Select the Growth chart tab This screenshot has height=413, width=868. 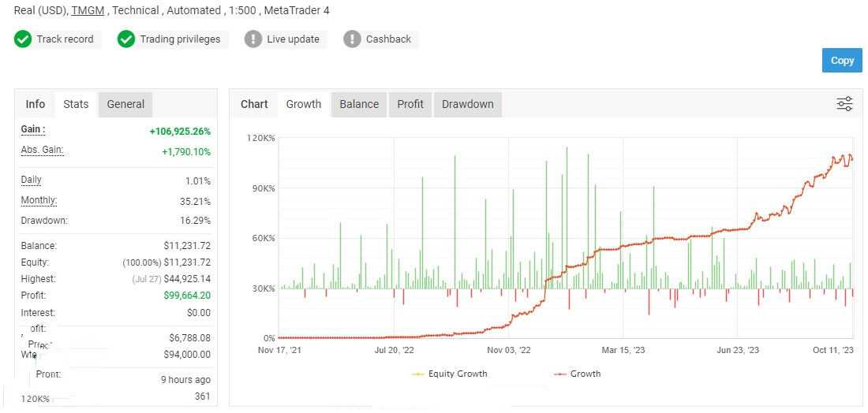click(304, 104)
